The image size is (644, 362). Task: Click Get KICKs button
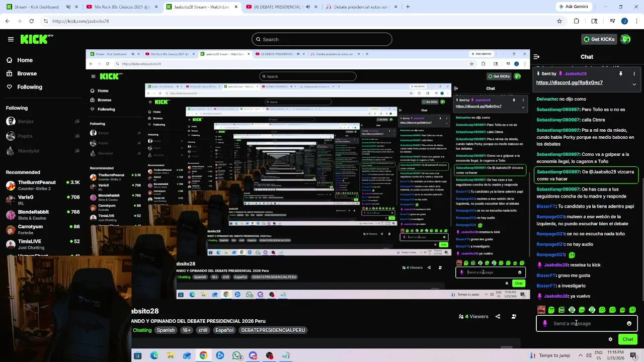pos(599,39)
